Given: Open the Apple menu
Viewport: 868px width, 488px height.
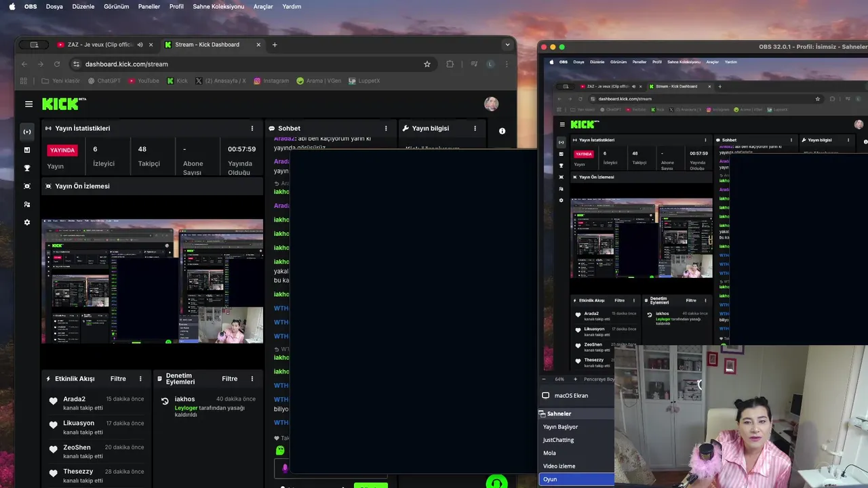Looking at the screenshot, I should pyautogui.click(x=12, y=6).
